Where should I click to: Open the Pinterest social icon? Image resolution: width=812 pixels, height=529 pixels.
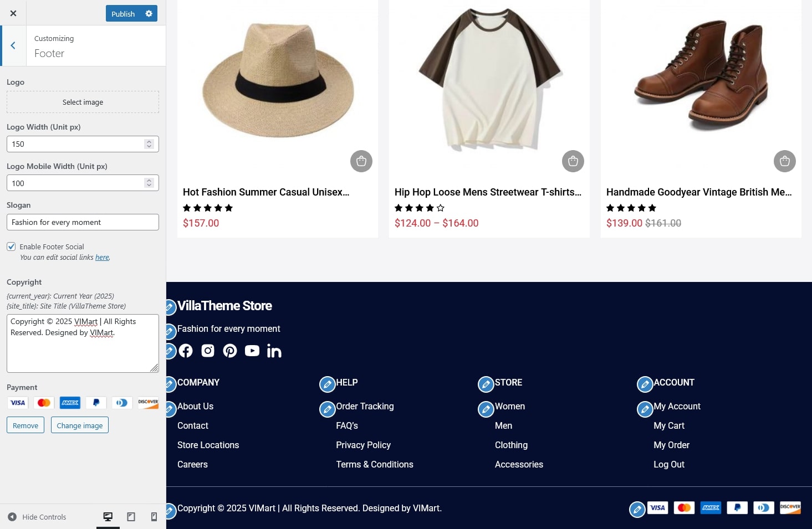click(x=230, y=351)
